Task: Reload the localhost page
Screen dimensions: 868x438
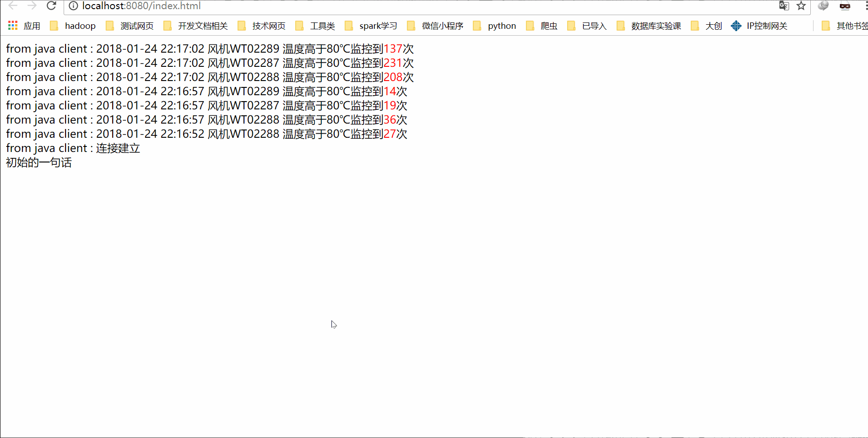Action: pyautogui.click(x=51, y=6)
